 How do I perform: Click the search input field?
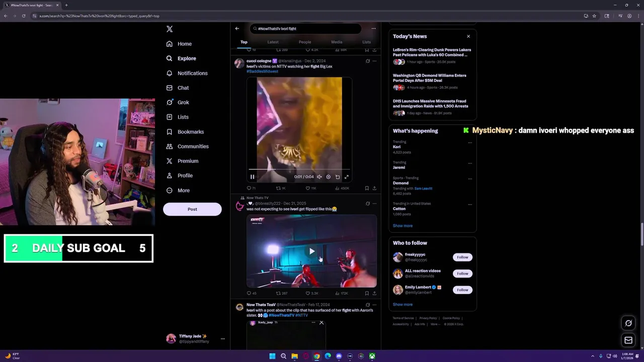pyautogui.click(x=305, y=29)
